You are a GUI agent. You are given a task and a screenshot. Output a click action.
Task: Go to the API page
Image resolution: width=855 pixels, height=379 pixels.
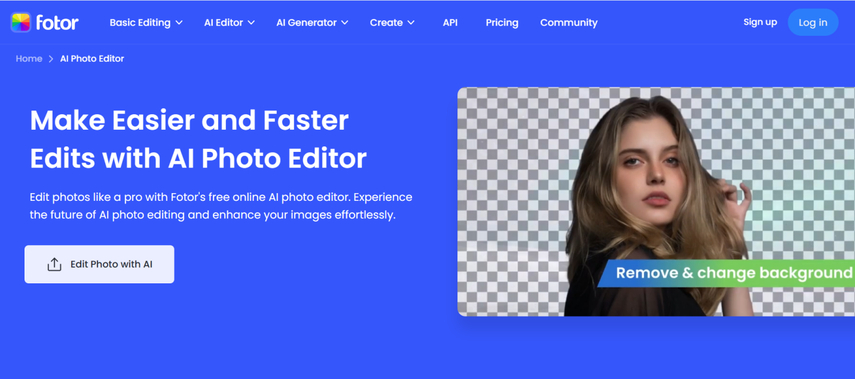450,23
